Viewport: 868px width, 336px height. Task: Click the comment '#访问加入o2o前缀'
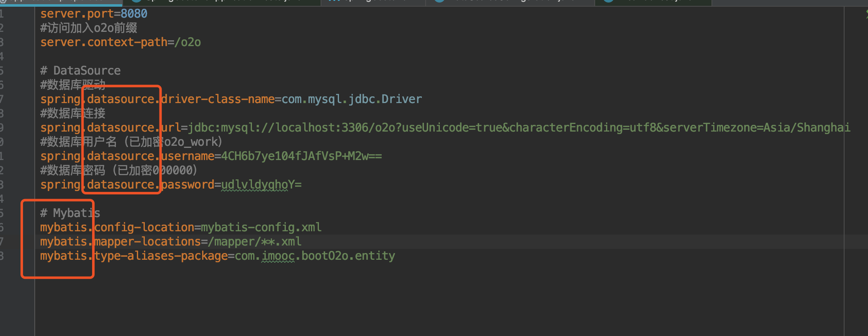[x=89, y=28]
